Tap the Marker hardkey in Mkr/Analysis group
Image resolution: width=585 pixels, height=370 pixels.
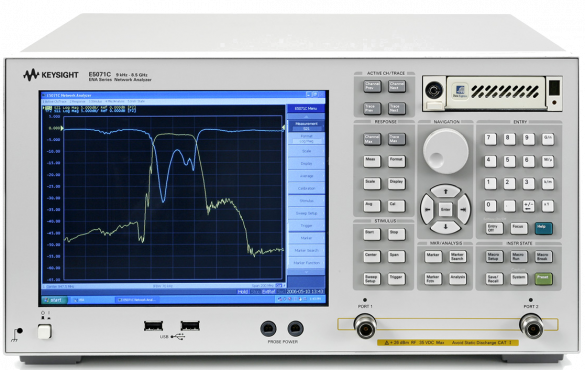tap(433, 257)
